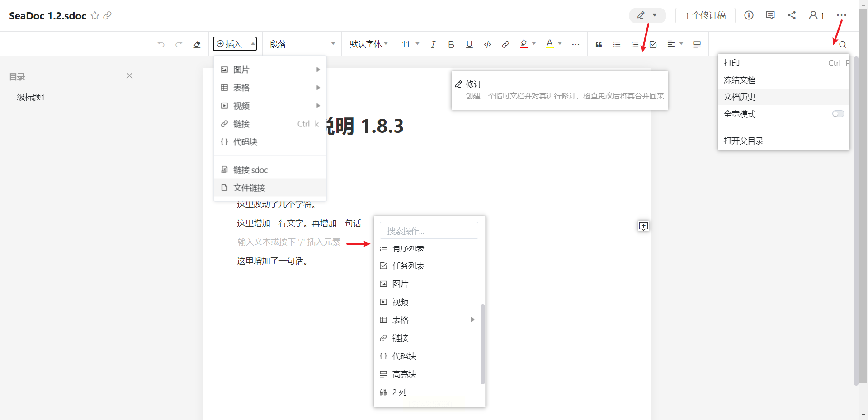Open the paragraph style dropdown
868x420 pixels.
[302, 44]
